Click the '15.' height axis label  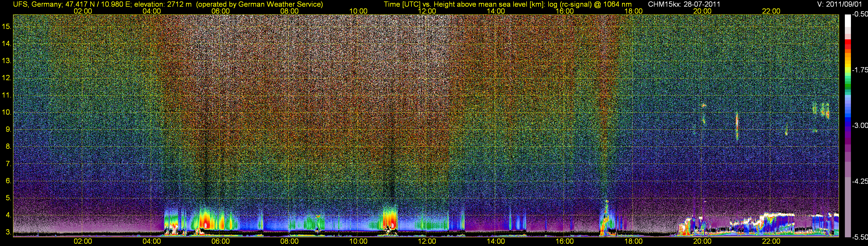pos(7,27)
